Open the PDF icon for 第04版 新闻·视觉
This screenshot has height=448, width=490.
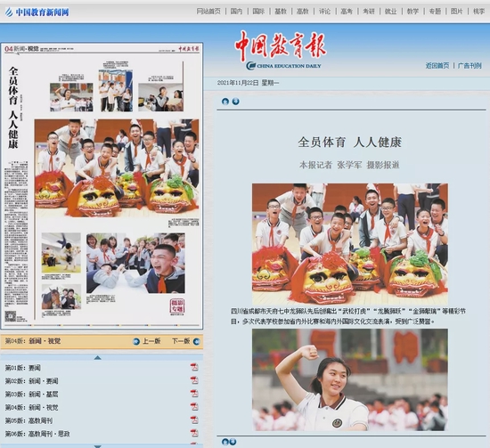tap(194, 407)
